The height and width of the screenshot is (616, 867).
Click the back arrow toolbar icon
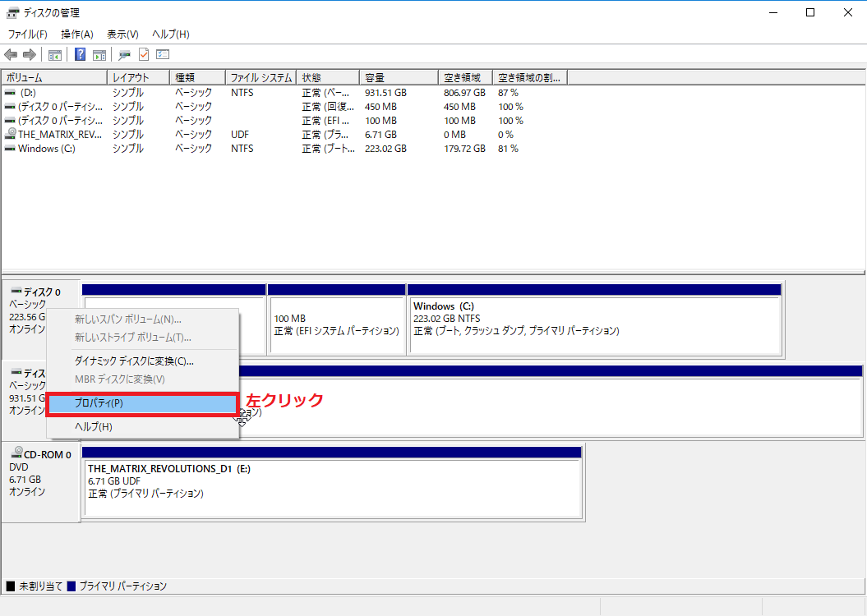11,55
